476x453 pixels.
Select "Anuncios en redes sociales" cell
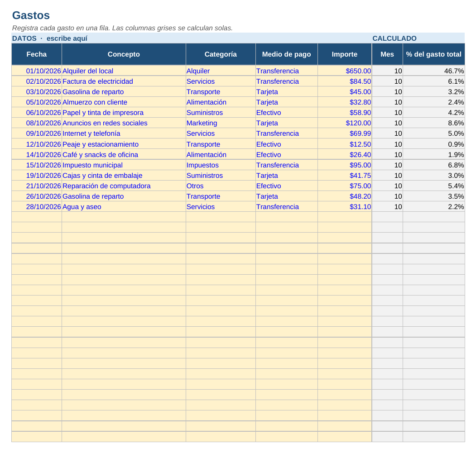pyautogui.click(x=124, y=123)
